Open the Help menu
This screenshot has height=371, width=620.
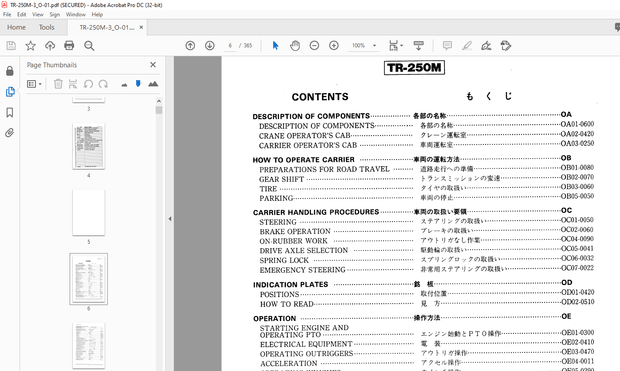(x=97, y=15)
